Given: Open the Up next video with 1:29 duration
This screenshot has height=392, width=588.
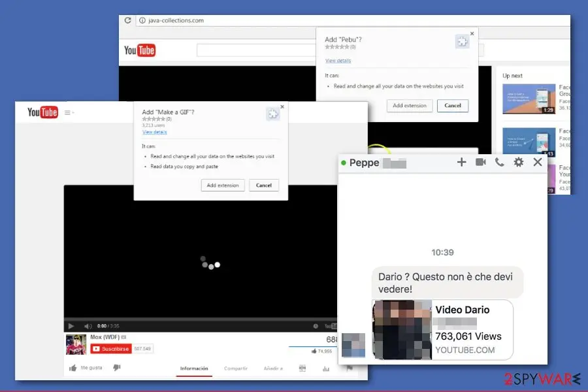Looking at the screenshot, I should click(x=529, y=99).
